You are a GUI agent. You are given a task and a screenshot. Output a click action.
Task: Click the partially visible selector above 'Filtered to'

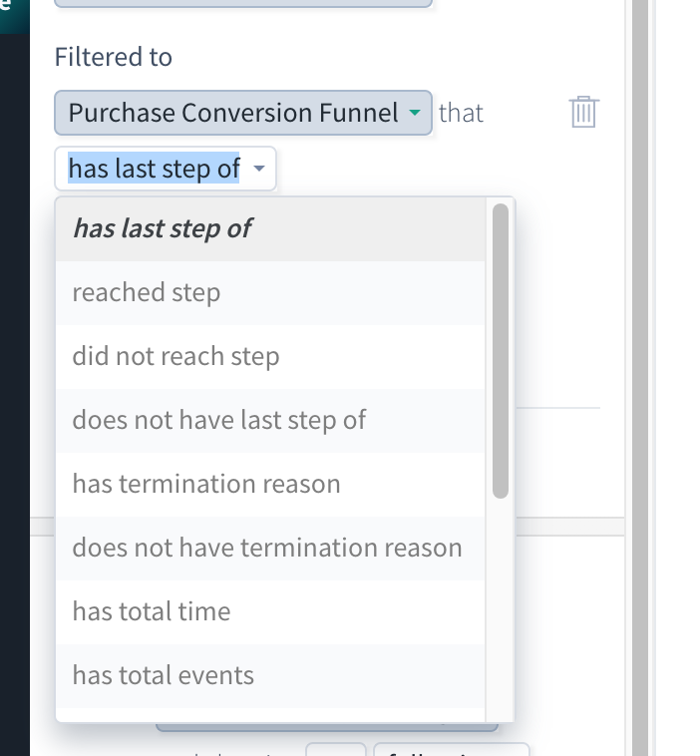click(243, 3)
